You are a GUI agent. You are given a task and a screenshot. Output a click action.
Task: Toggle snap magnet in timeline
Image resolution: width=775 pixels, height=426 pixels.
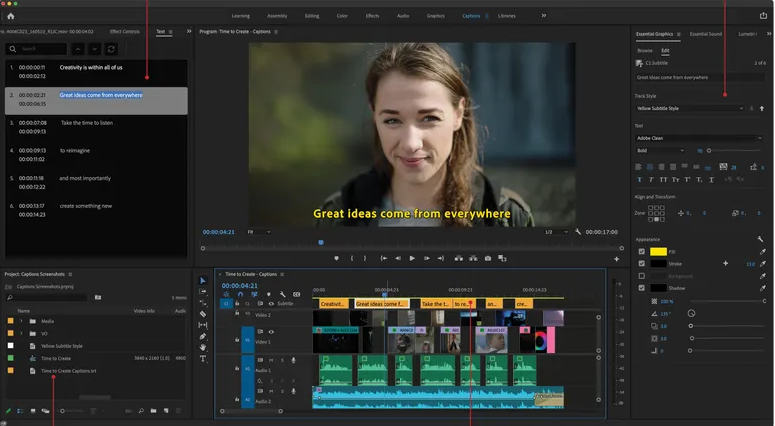point(240,294)
